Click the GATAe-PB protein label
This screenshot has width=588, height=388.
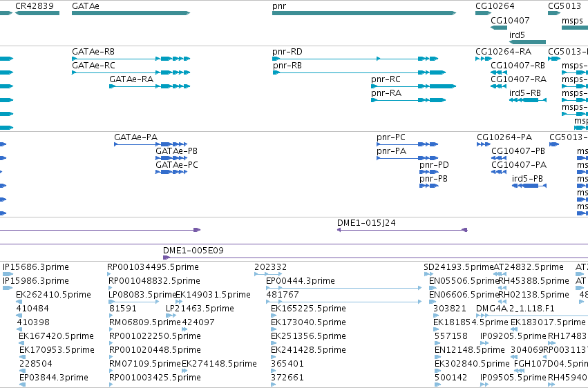coord(177,151)
